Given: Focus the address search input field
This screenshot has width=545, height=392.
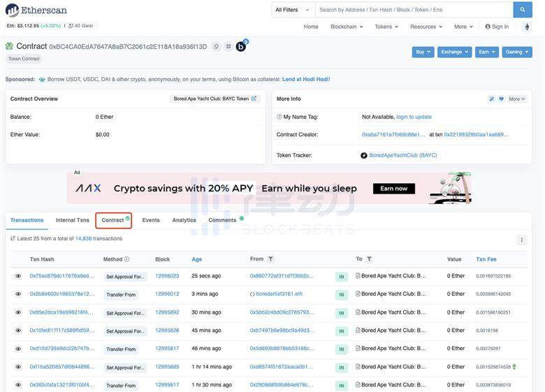Looking at the screenshot, I should 414,10.
